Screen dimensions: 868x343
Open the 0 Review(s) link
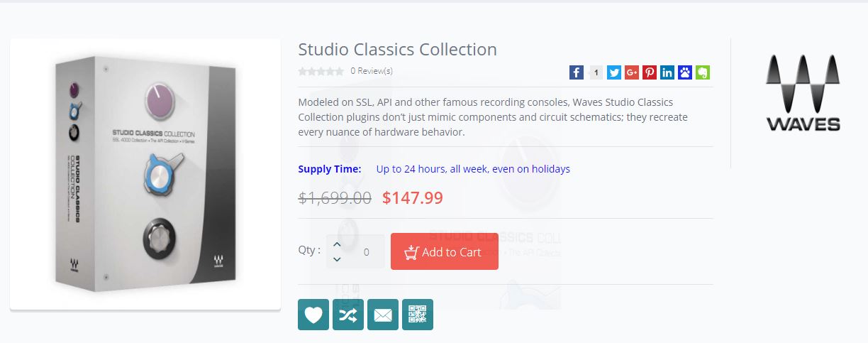point(372,71)
